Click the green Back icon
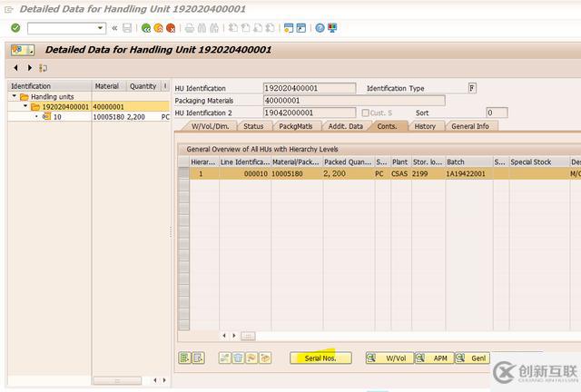581x392 pixels. [146, 28]
